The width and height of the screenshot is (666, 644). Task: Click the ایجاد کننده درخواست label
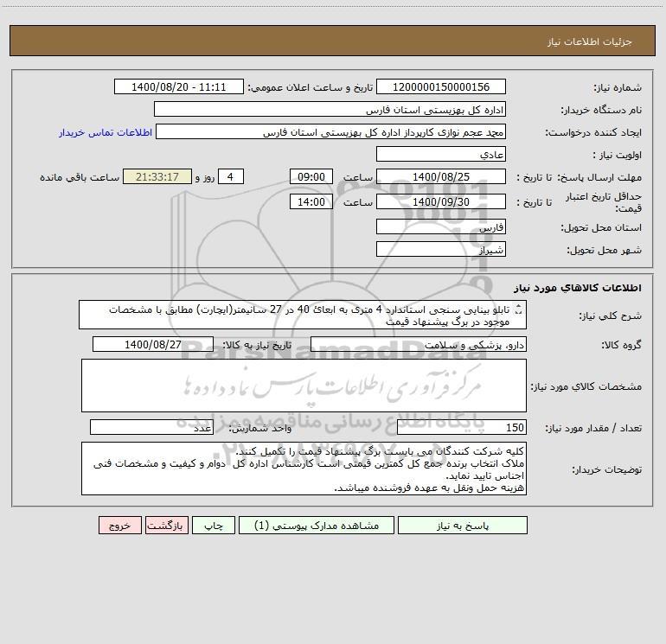coord(593,132)
